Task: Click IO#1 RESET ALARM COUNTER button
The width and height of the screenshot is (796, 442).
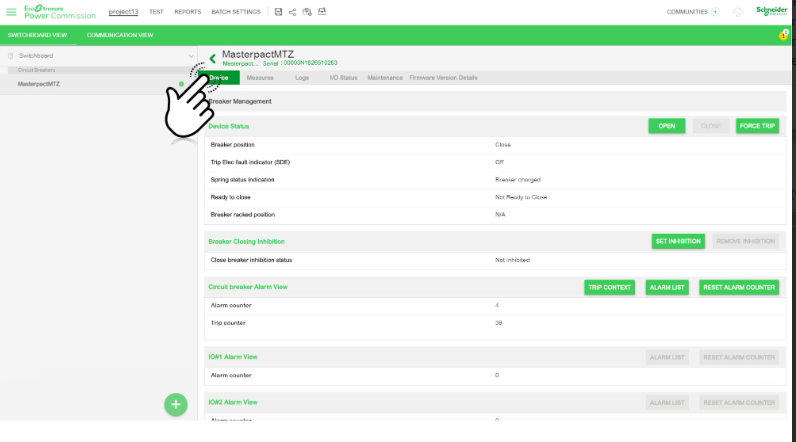Action: tap(739, 357)
